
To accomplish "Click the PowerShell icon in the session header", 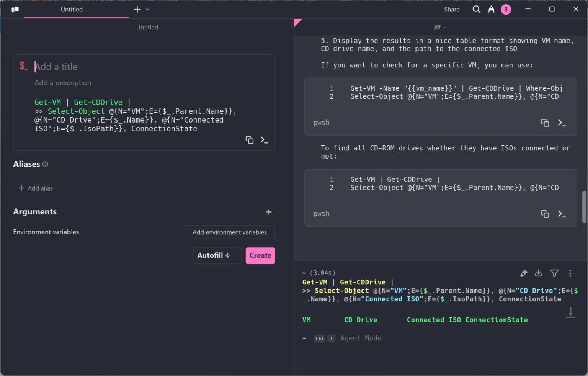I will click(436, 27).
